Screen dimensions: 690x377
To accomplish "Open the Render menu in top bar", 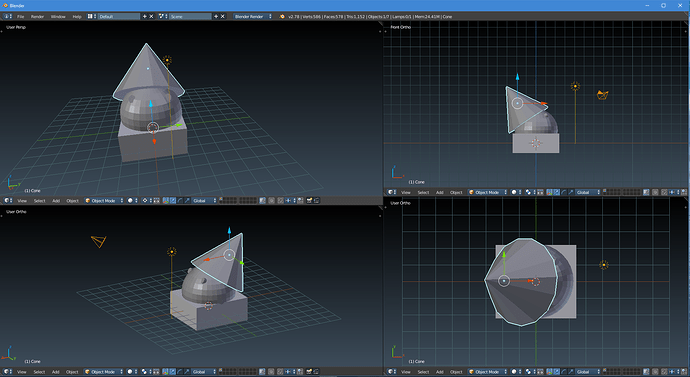I will coord(37,16).
